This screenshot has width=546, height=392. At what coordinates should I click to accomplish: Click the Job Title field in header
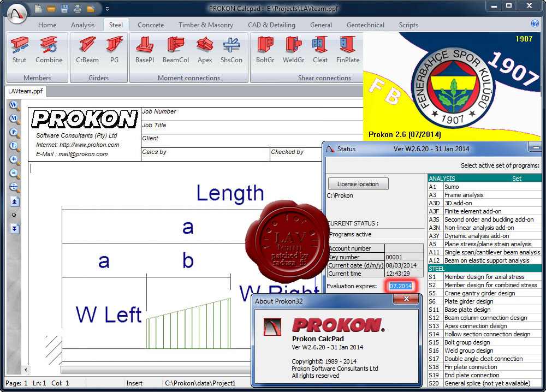[x=251, y=127]
